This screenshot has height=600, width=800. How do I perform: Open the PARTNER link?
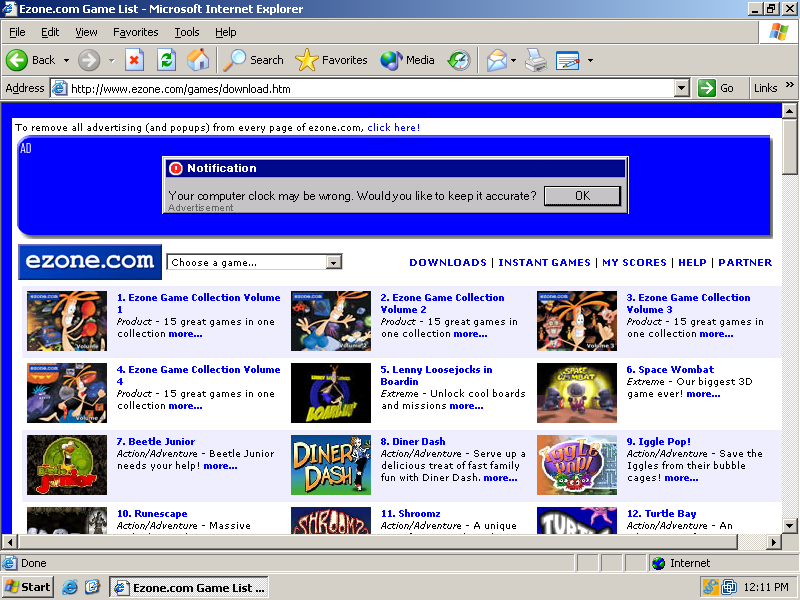[x=745, y=262]
